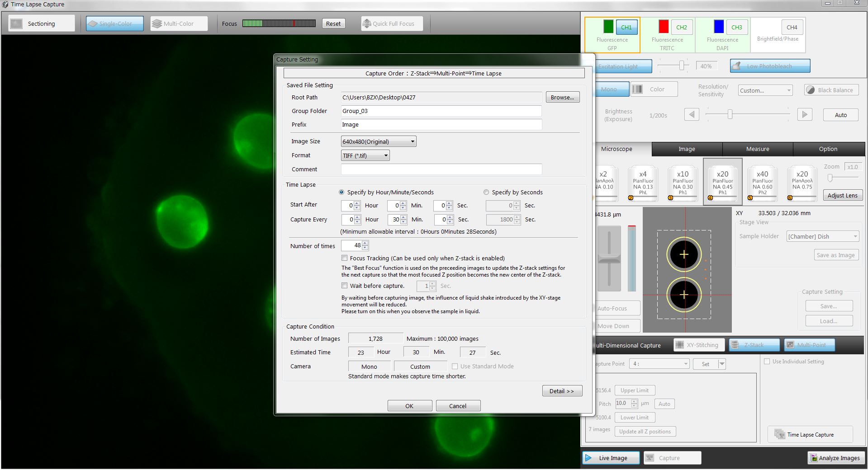Enable Wait before capture checkbox

click(345, 286)
